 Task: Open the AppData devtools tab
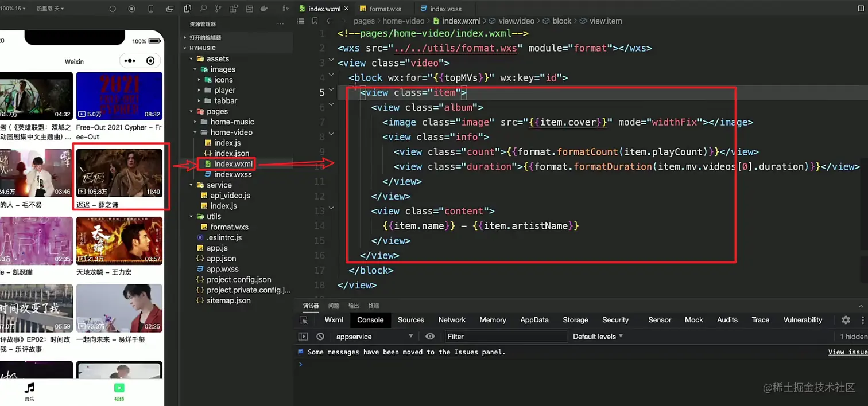(534, 320)
